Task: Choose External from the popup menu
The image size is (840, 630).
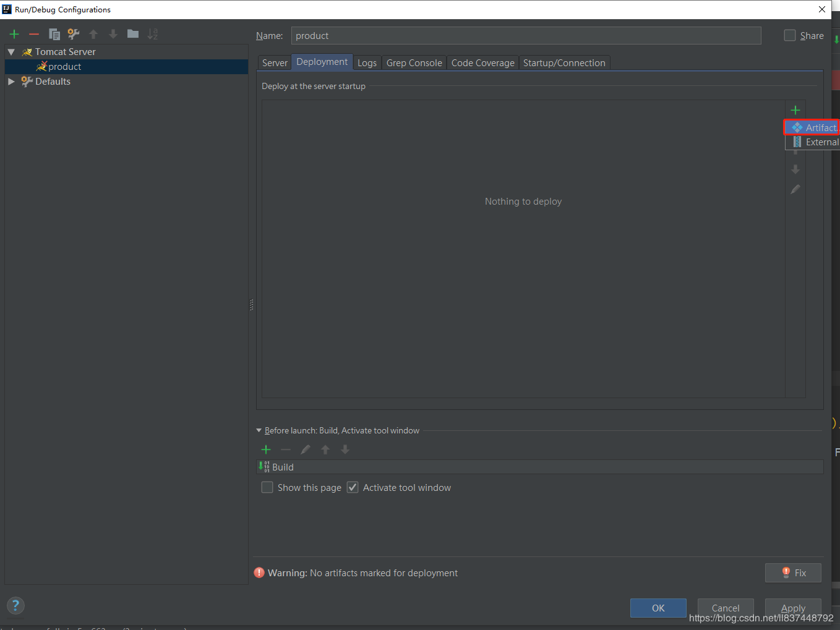Action: coord(813,142)
